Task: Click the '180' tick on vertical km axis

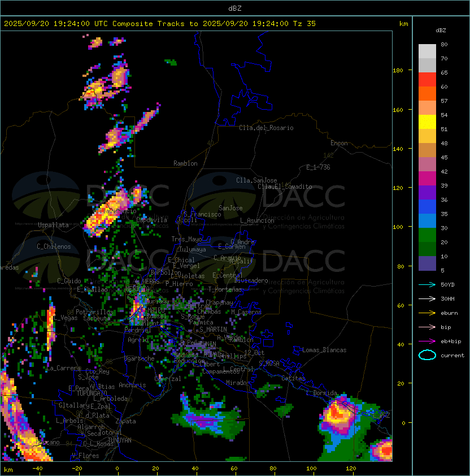Action: pyautogui.click(x=398, y=71)
